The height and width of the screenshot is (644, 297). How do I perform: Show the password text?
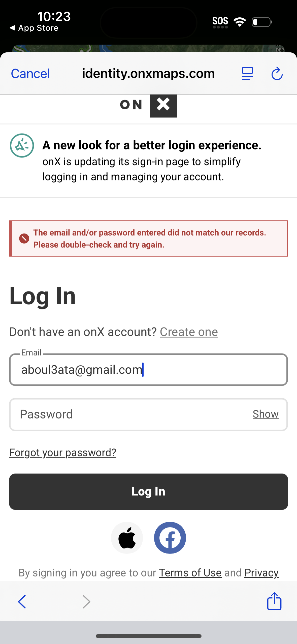pyautogui.click(x=266, y=414)
